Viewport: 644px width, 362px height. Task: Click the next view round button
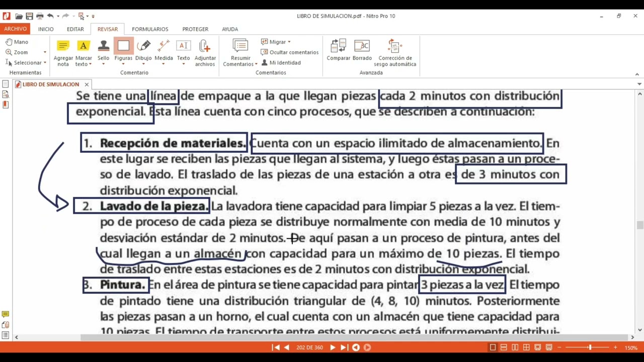[367, 347]
